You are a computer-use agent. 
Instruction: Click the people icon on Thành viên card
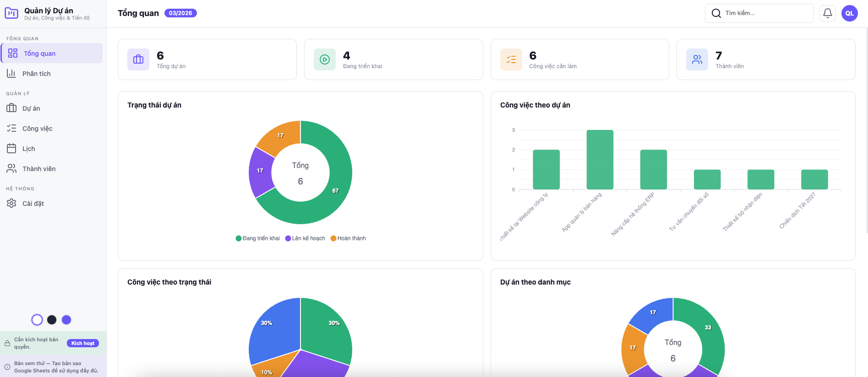(x=697, y=59)
